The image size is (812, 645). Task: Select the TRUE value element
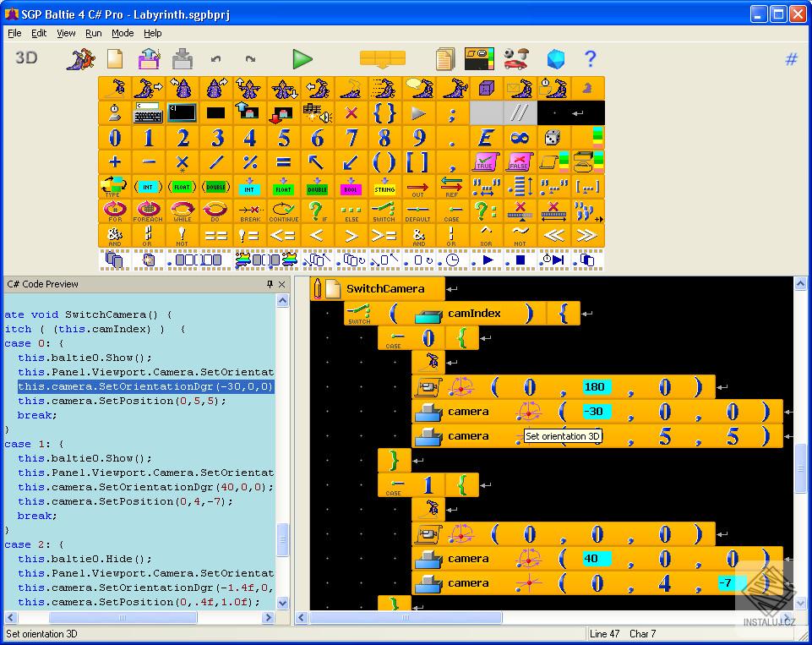pyautogui.click(x=485, y=162)
